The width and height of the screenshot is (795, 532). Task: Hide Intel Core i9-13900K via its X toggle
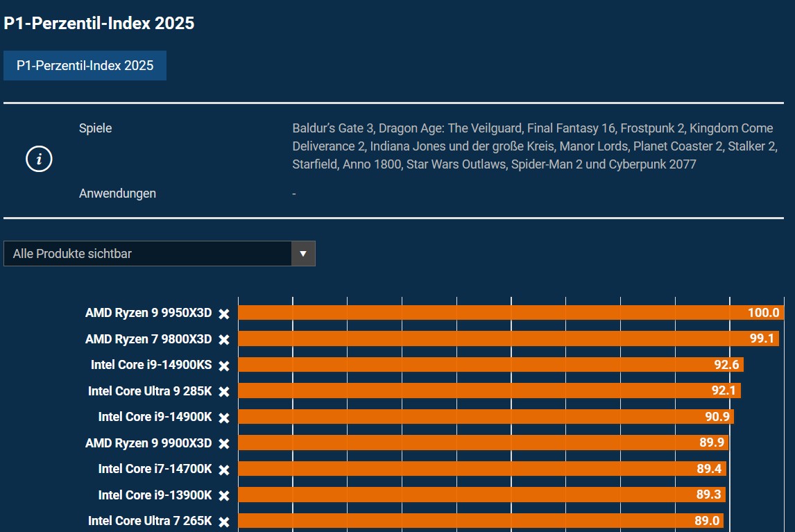223,495
